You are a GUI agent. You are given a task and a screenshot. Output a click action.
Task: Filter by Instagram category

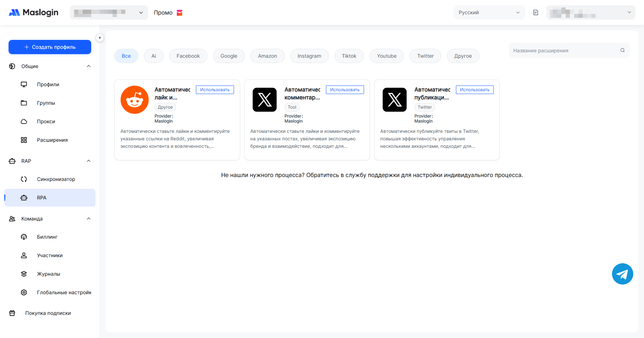[309, 56]
